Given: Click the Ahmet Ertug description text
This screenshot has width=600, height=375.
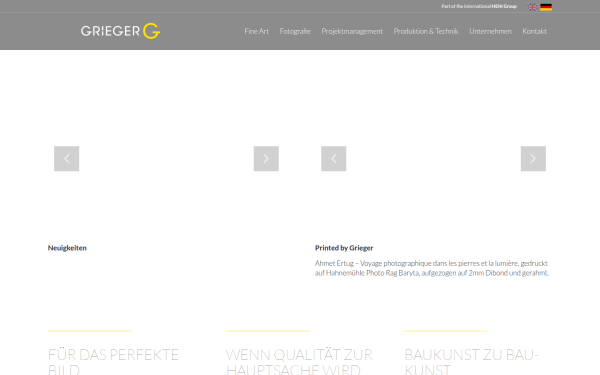Looking at the screenshot, I should click(x=432, y=268).
